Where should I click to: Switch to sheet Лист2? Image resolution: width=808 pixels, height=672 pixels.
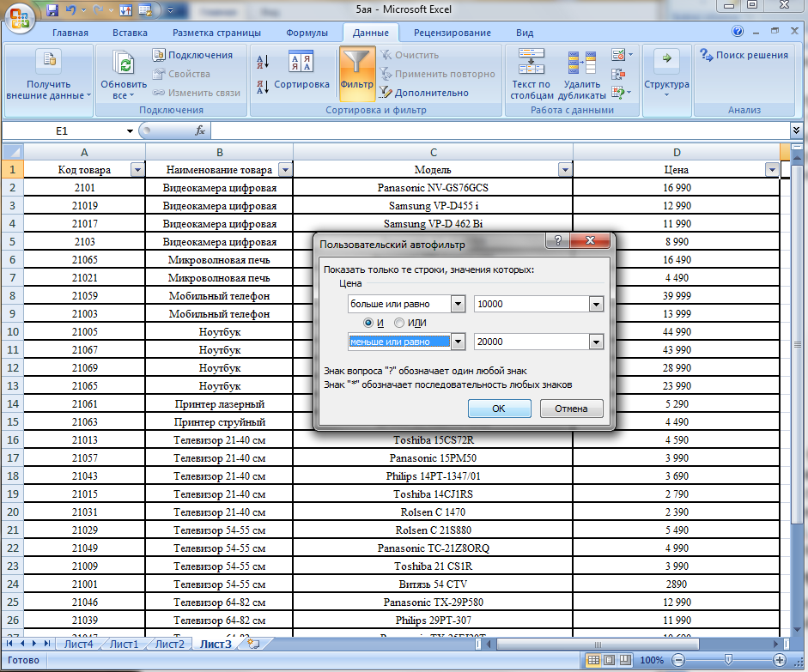click(169, 644)
